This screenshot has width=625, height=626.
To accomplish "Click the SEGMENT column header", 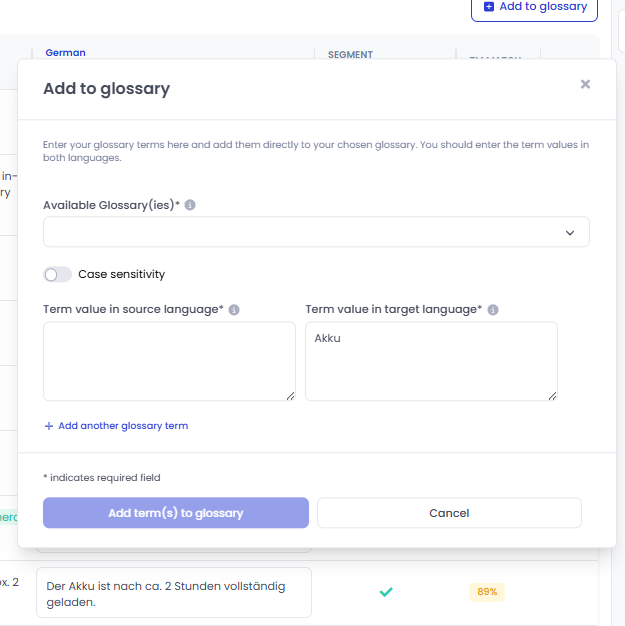I will [350, 55].
